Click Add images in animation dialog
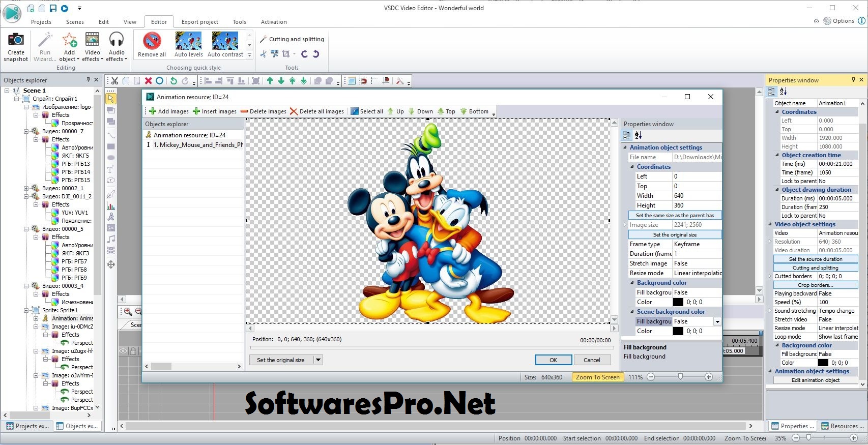The height and width of the screenshot is (445, 868). (168, 111)
